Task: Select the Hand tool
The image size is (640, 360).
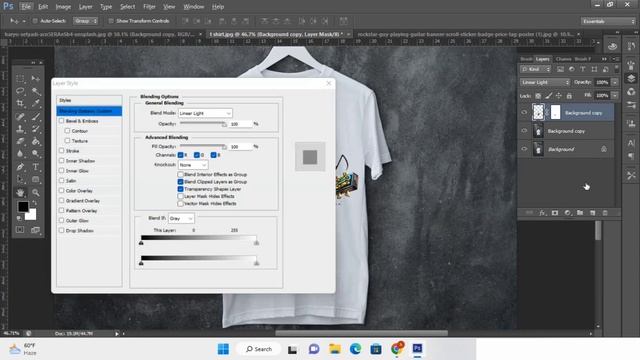Action: point(20,192)
